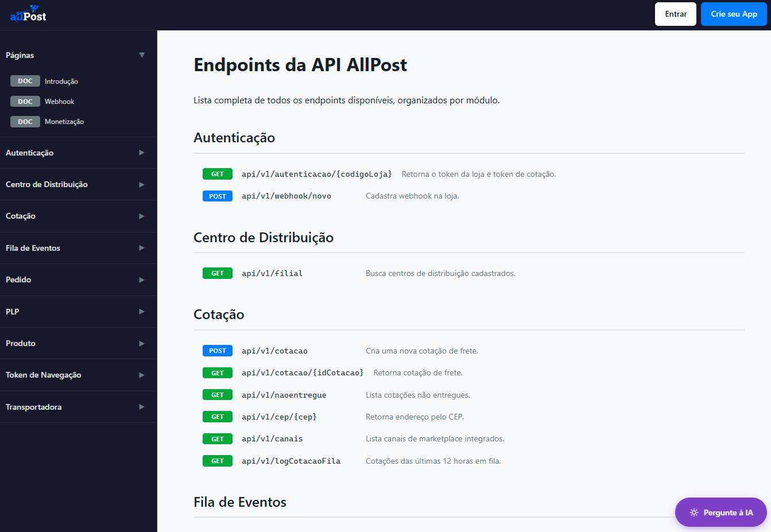Click POST badge for webhook/novo
Screen dimensions: 771x532
[x=218, y=196]
